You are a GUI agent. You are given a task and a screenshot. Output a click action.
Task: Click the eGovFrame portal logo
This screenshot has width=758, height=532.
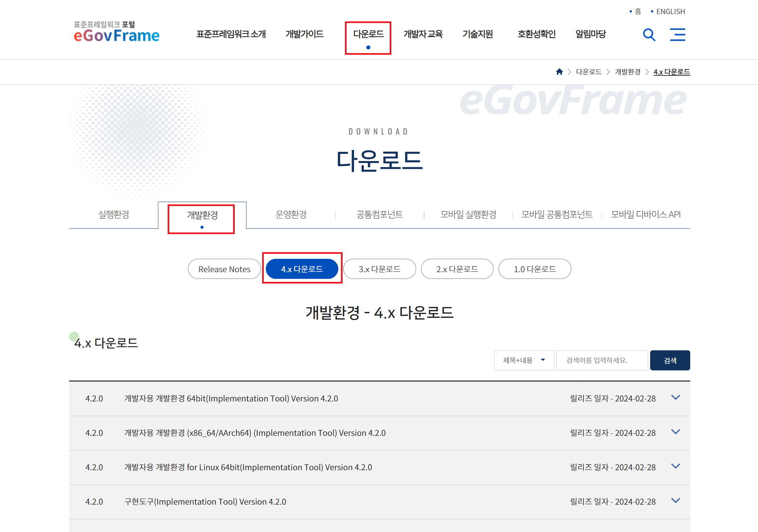(x=117, y=32)
